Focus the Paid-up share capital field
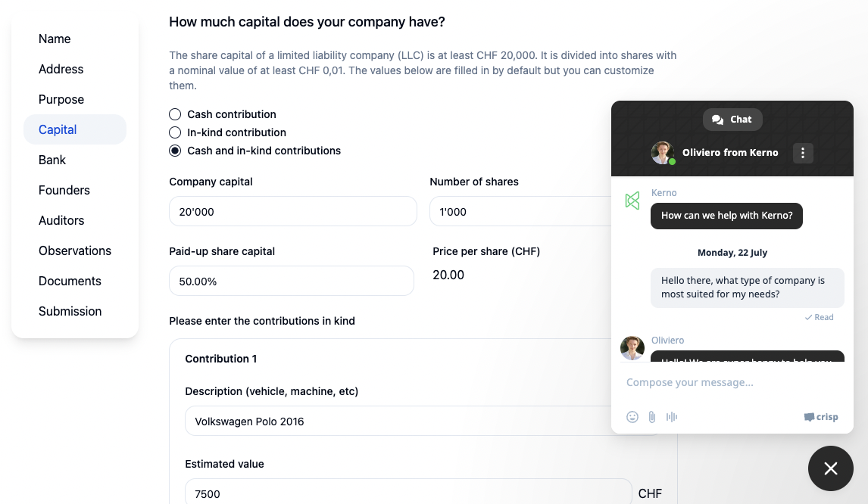868x504 pixels. (x=291, y=281)
